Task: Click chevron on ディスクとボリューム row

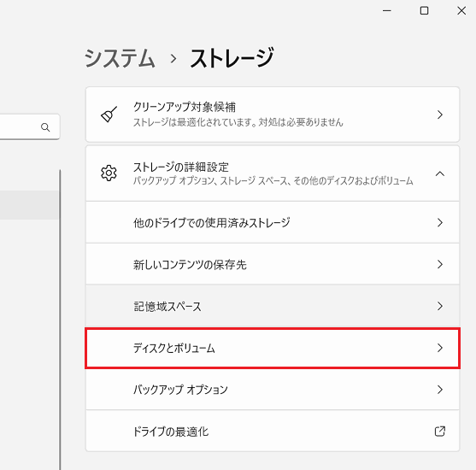Action: 440,348
